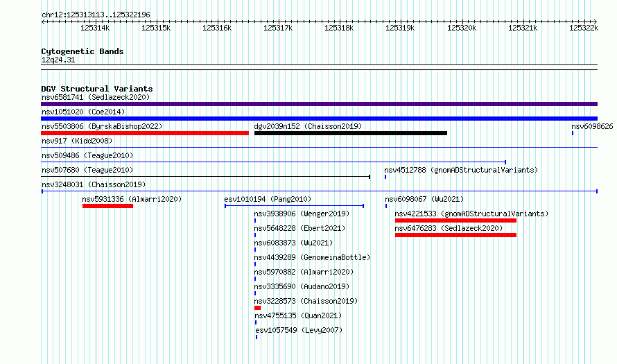Viewport: 617px width, 364px height.
Task: Click the nsv5931336 red variant bar
Action: click(108, 206)
